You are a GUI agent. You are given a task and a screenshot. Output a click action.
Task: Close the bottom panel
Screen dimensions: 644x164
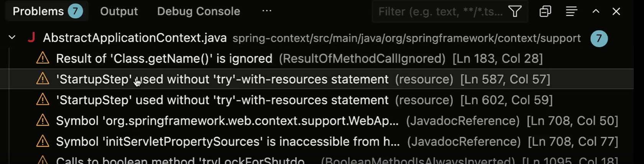[616, 11]
